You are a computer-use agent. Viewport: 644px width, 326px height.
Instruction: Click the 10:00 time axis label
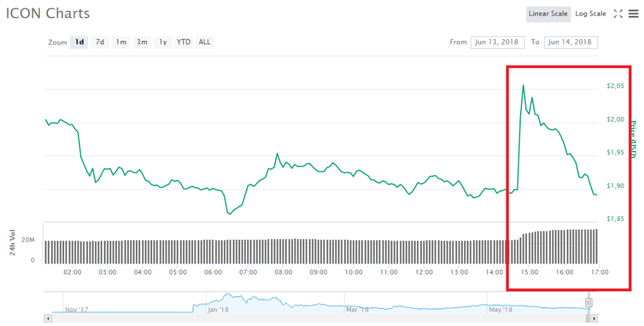click(353, 272)
